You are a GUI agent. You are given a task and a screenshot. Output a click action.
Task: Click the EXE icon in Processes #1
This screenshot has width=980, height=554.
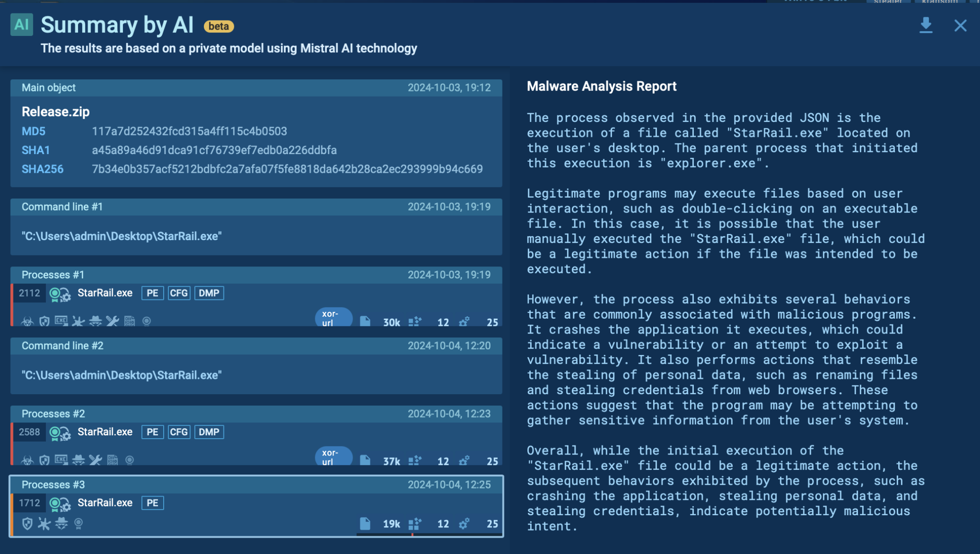tap(61, 321)
